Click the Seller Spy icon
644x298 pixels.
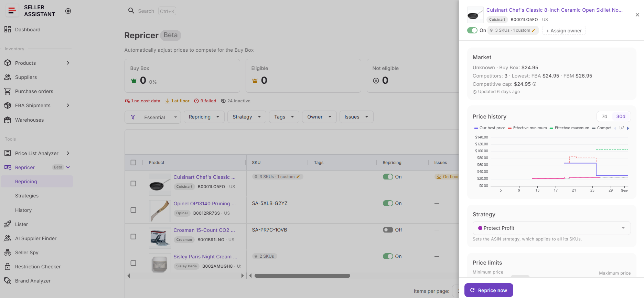click(8, 253)
